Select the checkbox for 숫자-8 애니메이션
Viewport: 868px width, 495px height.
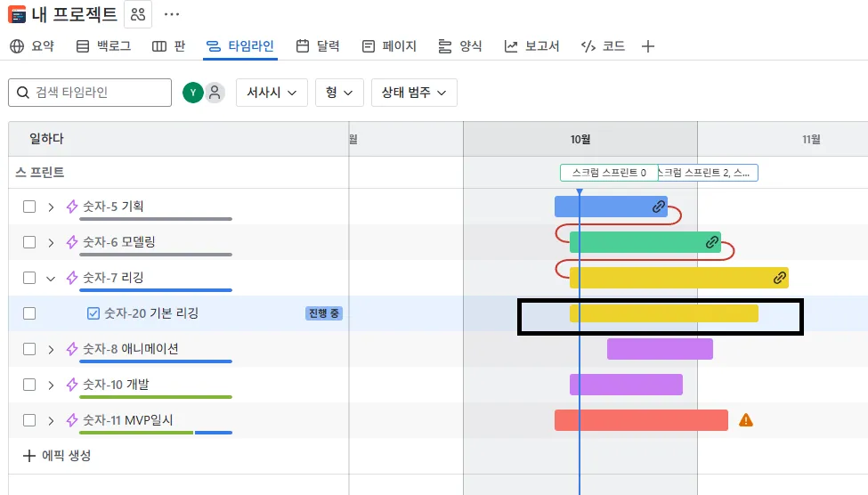(29, 349)
